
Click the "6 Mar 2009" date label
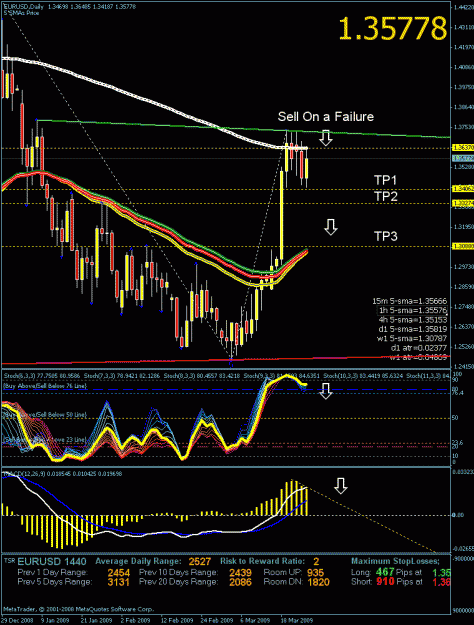point(255,621)
